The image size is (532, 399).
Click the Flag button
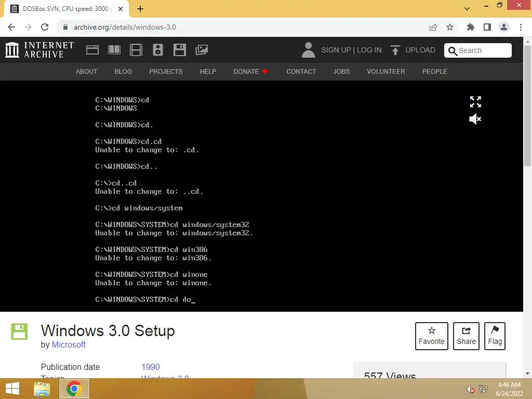pyautogui.click(x=495, y=336)
